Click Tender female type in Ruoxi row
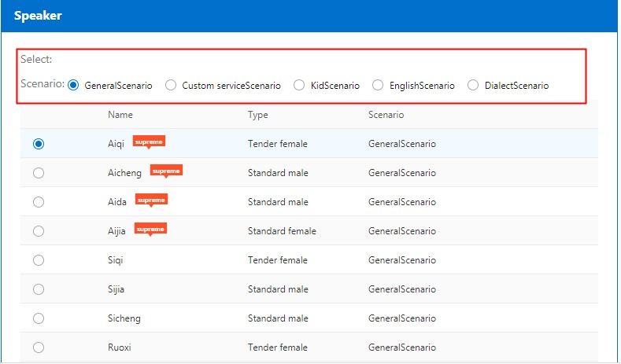This screenshot has width=621, height=364. pos(278,347)
